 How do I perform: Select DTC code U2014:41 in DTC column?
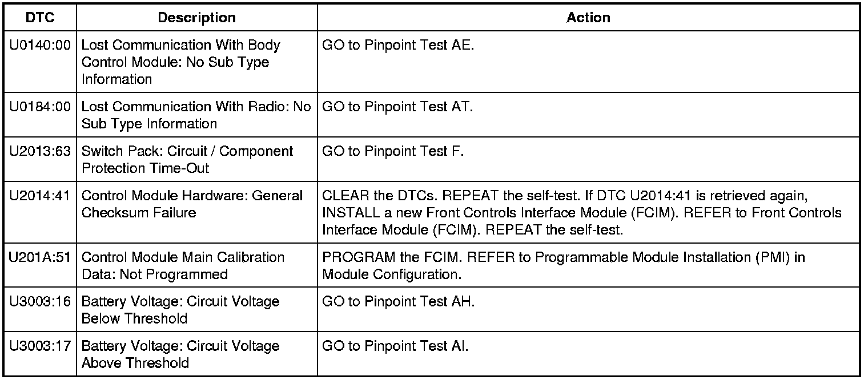tap(40, 196)
